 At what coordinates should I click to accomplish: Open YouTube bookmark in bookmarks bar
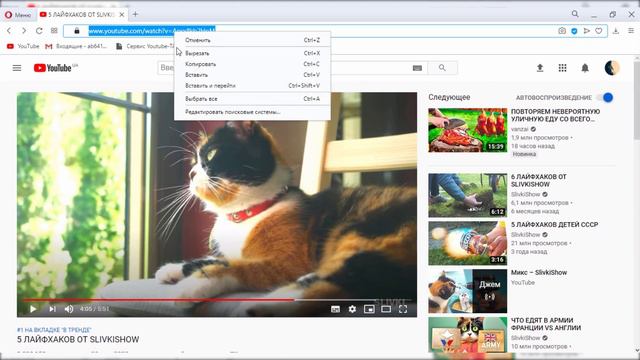(x=23, y=46)
